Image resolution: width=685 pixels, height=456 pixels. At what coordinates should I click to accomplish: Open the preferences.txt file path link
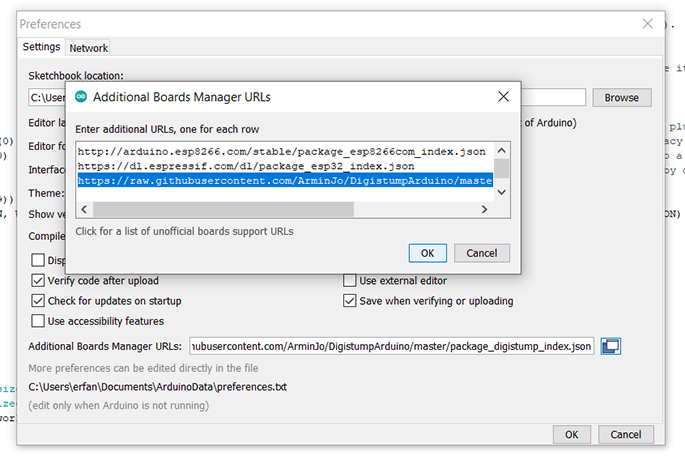coord(157,386)
